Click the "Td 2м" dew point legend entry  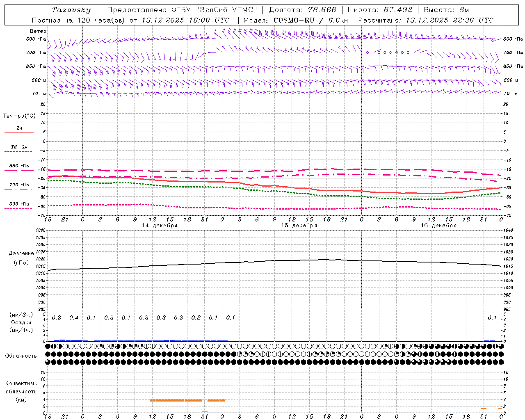click(19, 147)
